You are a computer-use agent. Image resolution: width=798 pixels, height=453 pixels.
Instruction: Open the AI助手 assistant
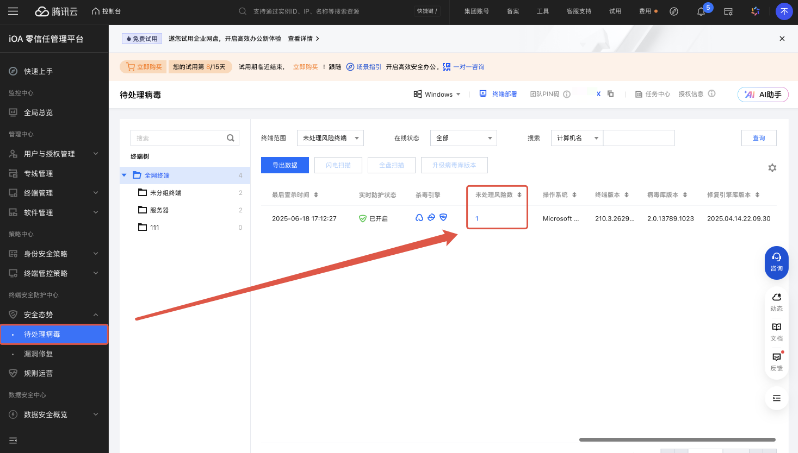coord(763,94)
